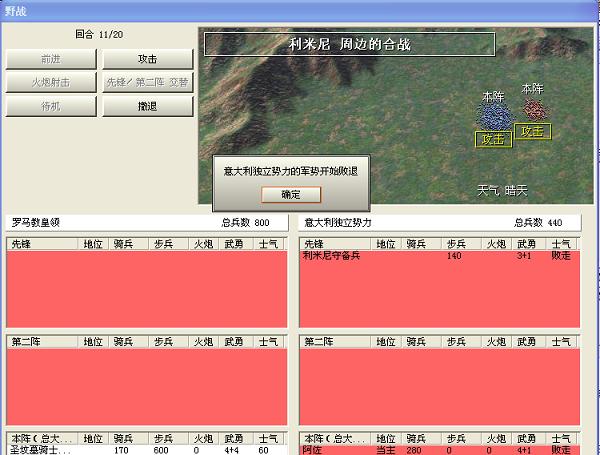The image size is (600, 455).
Task: Click the 攻击 command button
Action: click(148, 59)
